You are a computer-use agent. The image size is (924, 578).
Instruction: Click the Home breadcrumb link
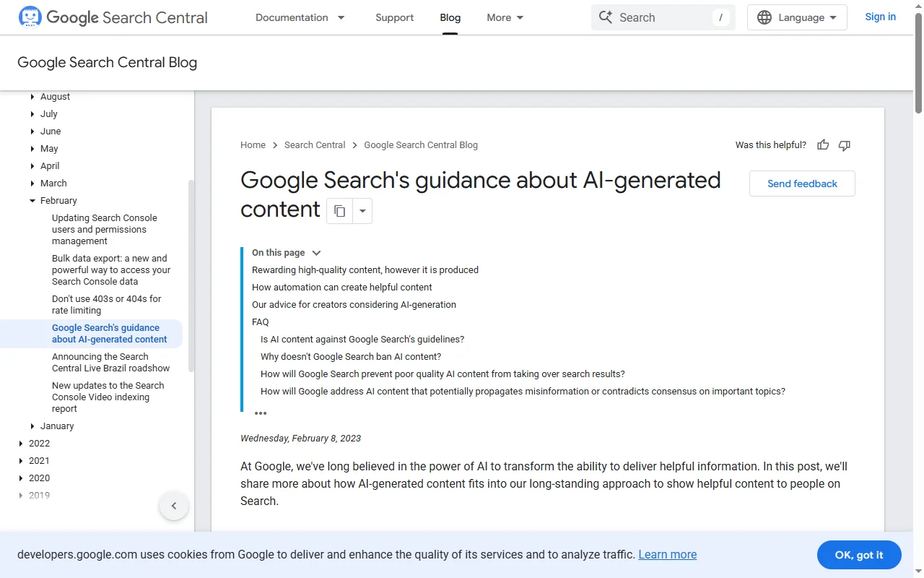pyautogui.click(x=253, y=145)
